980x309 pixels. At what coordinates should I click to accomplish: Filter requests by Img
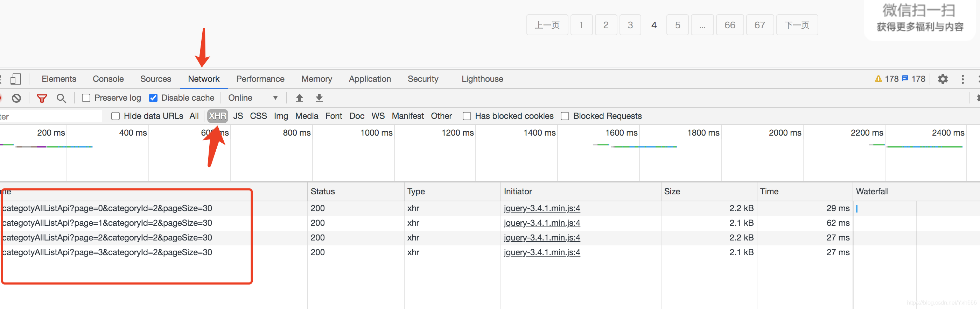point(281,116)
